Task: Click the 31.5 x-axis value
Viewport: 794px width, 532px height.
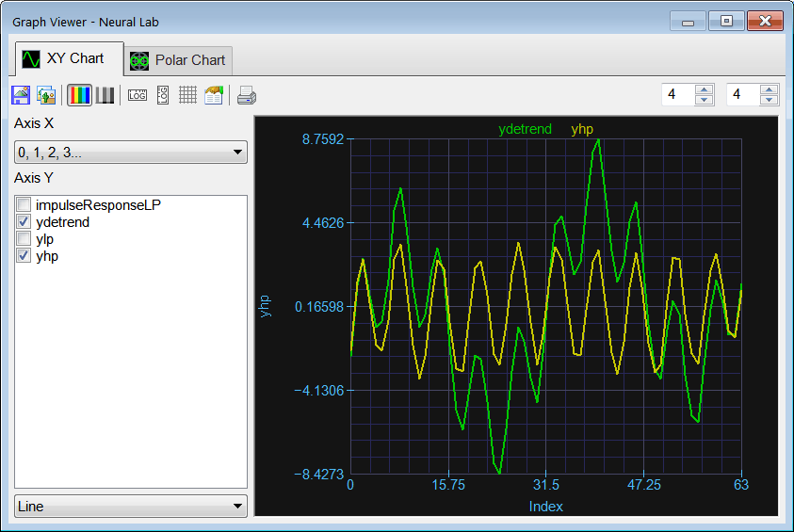Action: (x=546, y=485)
